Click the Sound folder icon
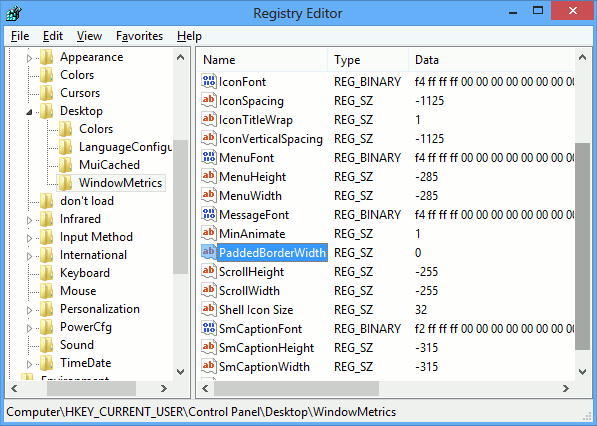The height and width of the screenshot is (426, 597). coord(47,345)
